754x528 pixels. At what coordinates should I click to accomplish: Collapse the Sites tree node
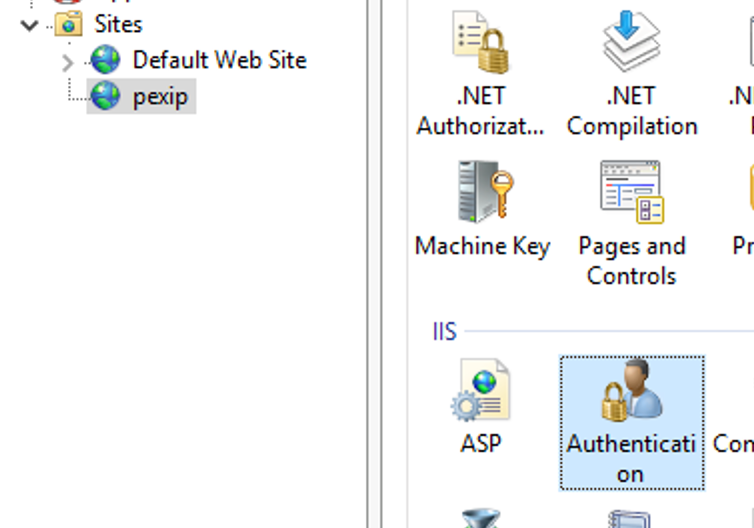point(30,24)
